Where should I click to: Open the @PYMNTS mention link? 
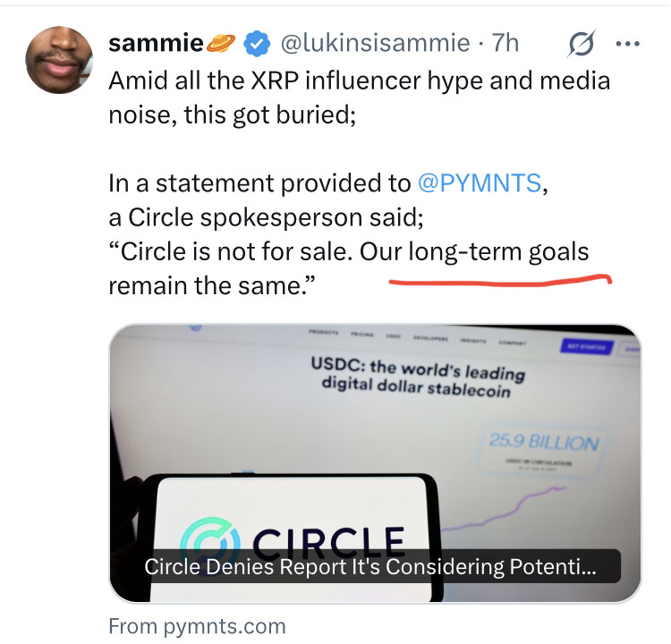[480, 183]
